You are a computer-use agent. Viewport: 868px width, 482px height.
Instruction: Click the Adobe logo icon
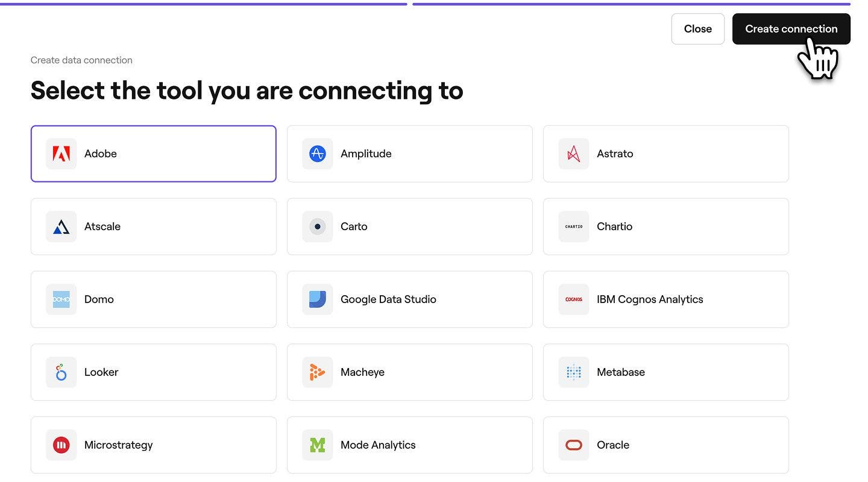61,154
